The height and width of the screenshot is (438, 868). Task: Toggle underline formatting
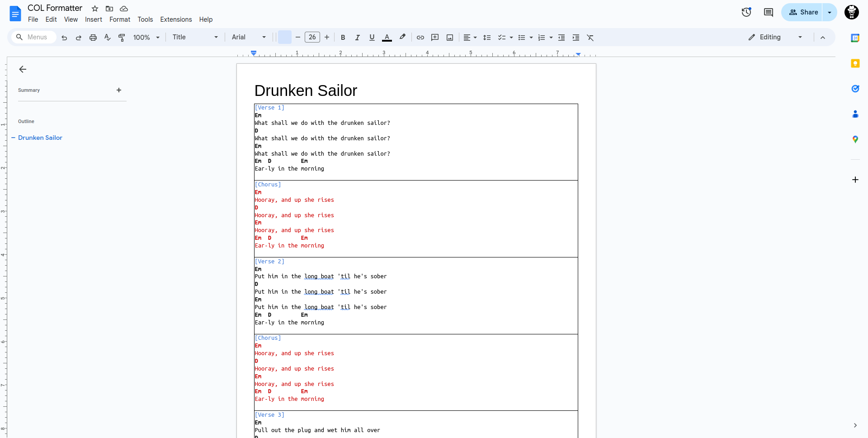[372, 38]
